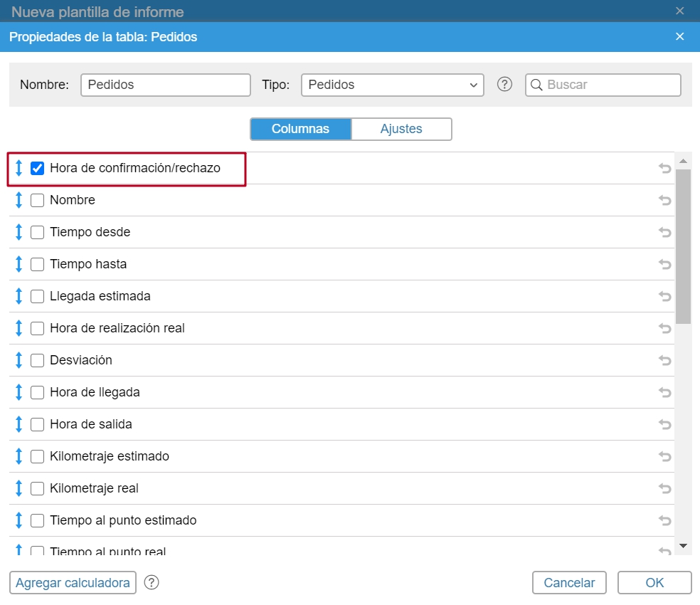Image resolution: width=700 pixels, height=605 pixels.
Task: Uncheck Hora de confirmación/rechazo checkbox
Action: point(38,169)
